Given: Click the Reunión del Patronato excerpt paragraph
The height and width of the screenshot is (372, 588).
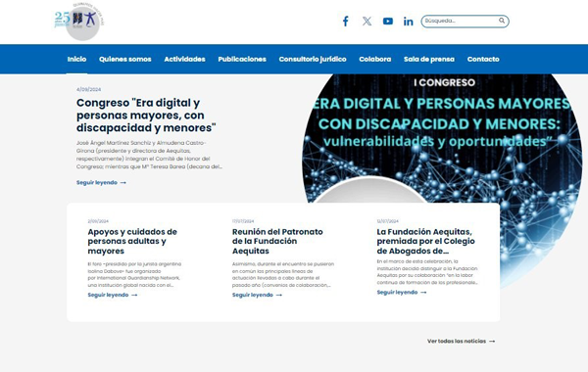Looking at the screenshot, I should [x=283, y=275].
